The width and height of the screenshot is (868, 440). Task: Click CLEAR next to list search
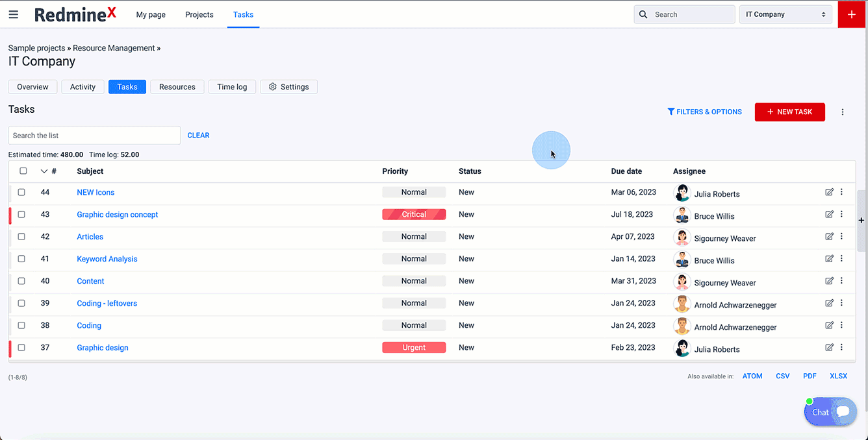coord(198,135)
